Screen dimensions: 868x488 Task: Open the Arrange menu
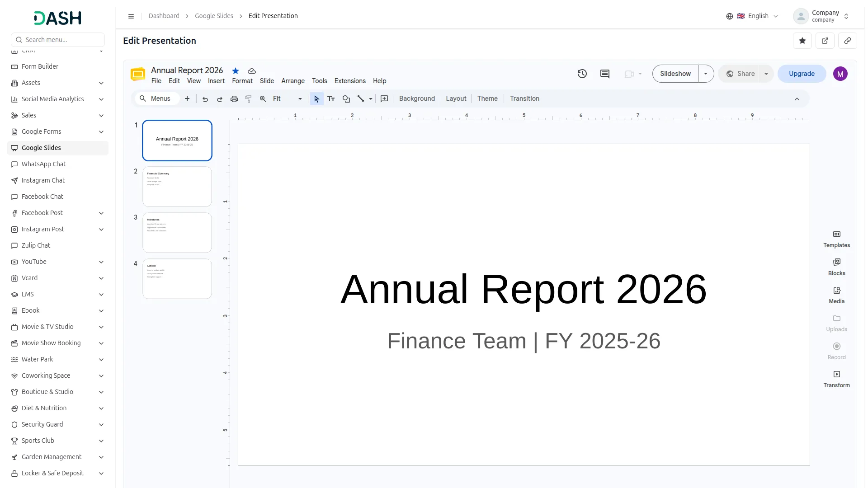(293, 81)
